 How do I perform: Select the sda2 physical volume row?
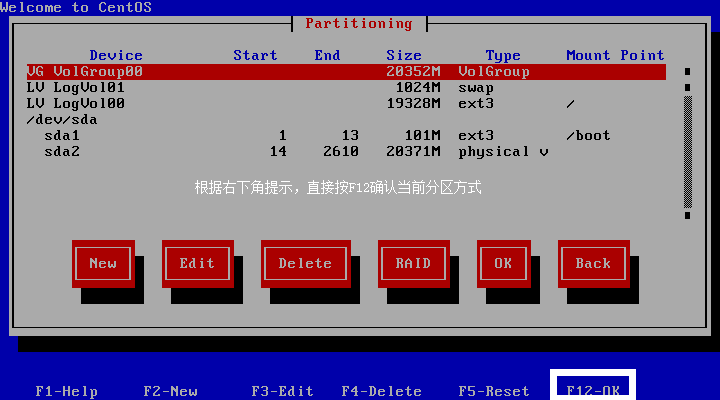[x=346, y=152]
